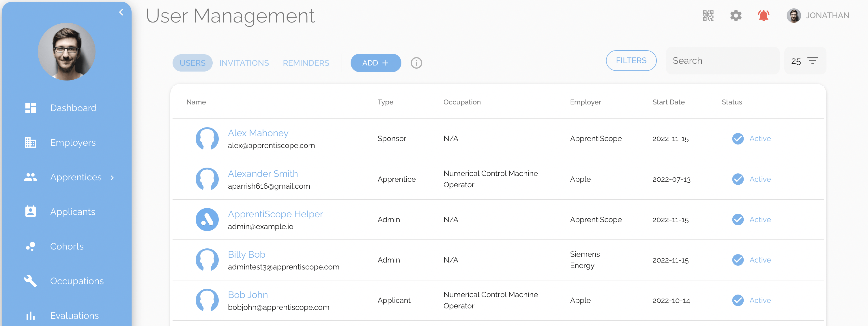The image size is (868, 326).
Task: Click Alex Mahoney's Active status checkmark
Action: pos(738,138)
